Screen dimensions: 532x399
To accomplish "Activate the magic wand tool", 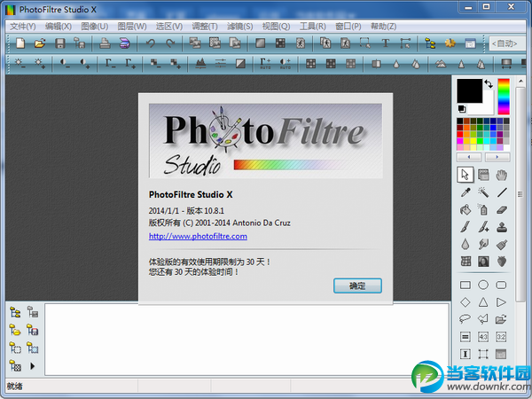I will 484,192.
